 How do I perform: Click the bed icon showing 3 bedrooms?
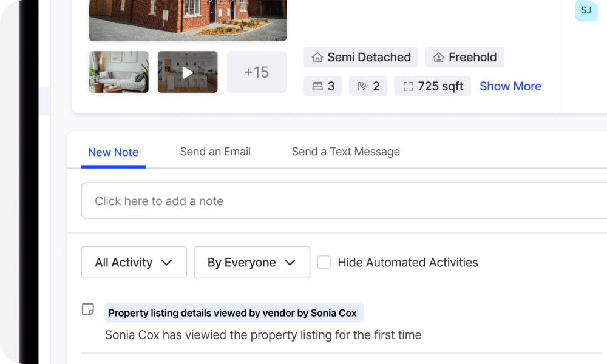tap(317, 86)
